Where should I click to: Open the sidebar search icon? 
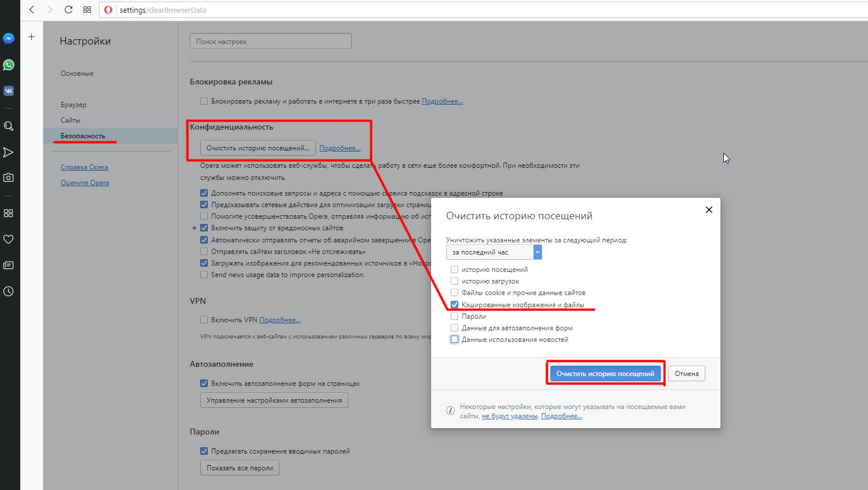(x=9, y=126)
